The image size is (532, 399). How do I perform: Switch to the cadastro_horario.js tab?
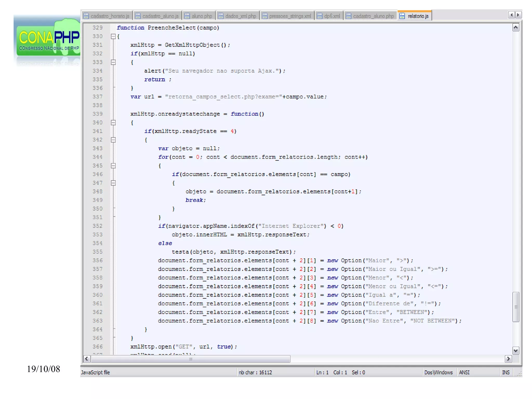click(107, 16)
